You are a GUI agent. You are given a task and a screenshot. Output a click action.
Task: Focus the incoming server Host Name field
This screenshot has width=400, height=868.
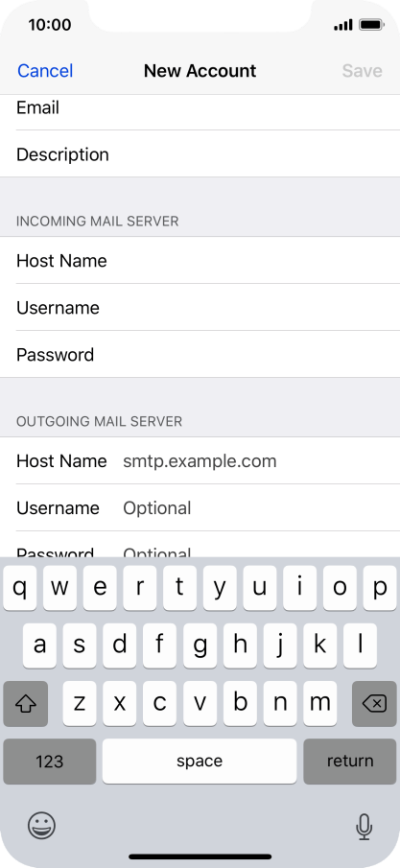[x=200, y=261]
